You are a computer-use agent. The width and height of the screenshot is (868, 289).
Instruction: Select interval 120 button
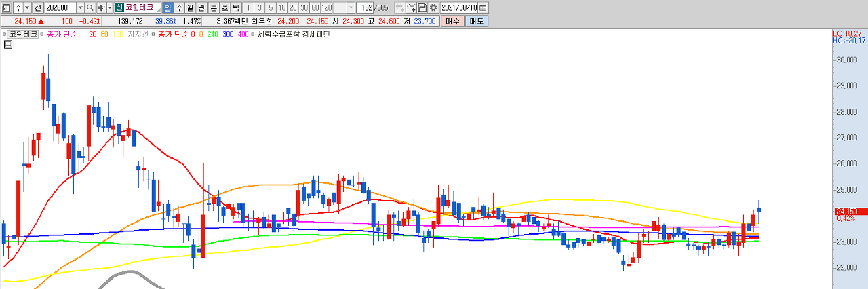click(x=326, y=7)
